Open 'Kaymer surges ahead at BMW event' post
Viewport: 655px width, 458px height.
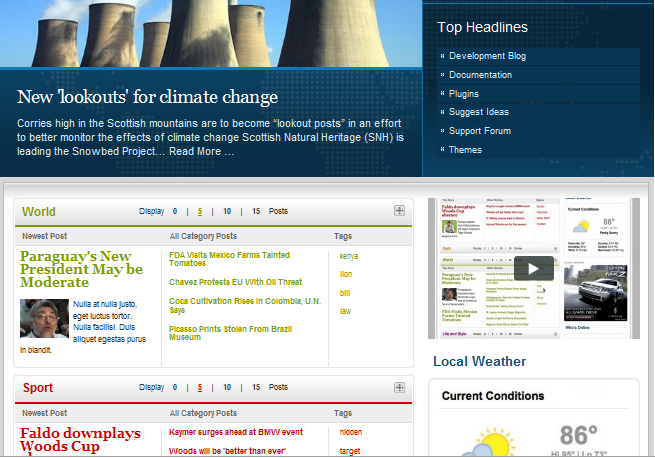pos(236,432)
